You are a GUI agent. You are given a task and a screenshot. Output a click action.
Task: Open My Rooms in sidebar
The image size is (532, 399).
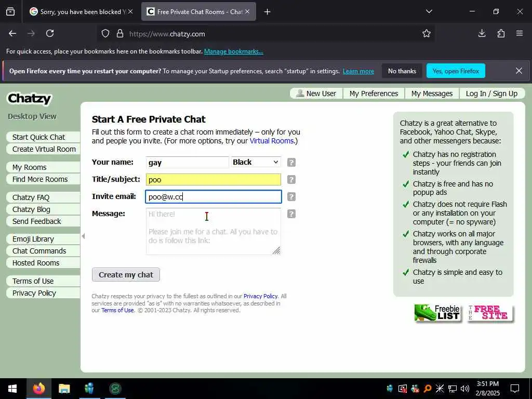43,167
